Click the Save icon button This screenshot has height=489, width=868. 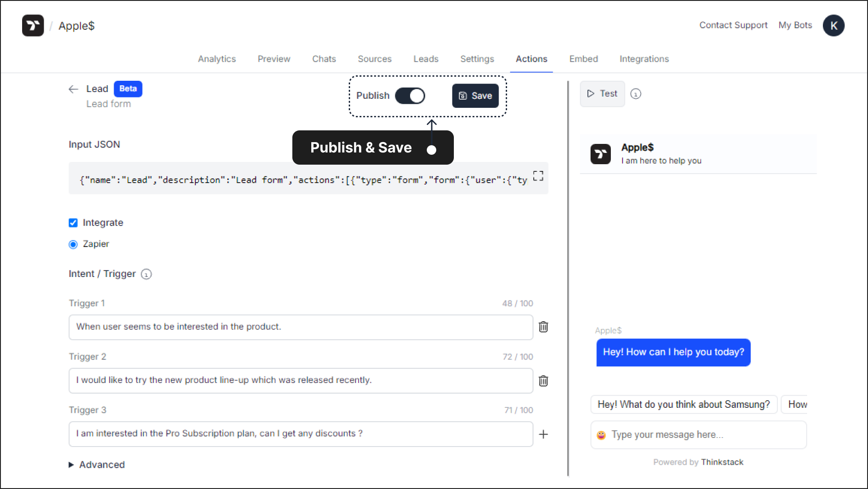click(x=475, y=96)
